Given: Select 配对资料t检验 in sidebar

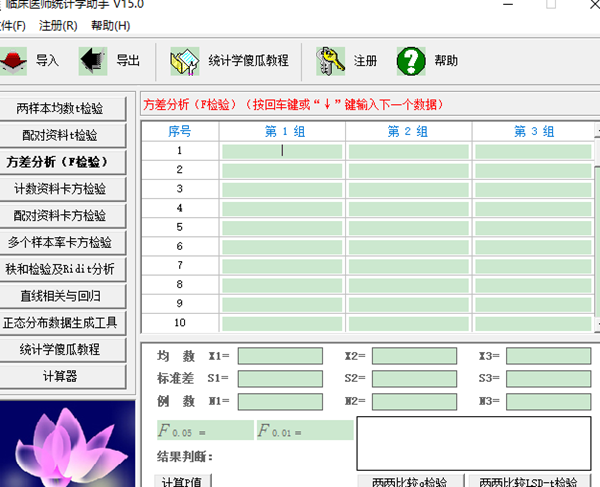Looking at the screenshot, I should coord(62,135).
